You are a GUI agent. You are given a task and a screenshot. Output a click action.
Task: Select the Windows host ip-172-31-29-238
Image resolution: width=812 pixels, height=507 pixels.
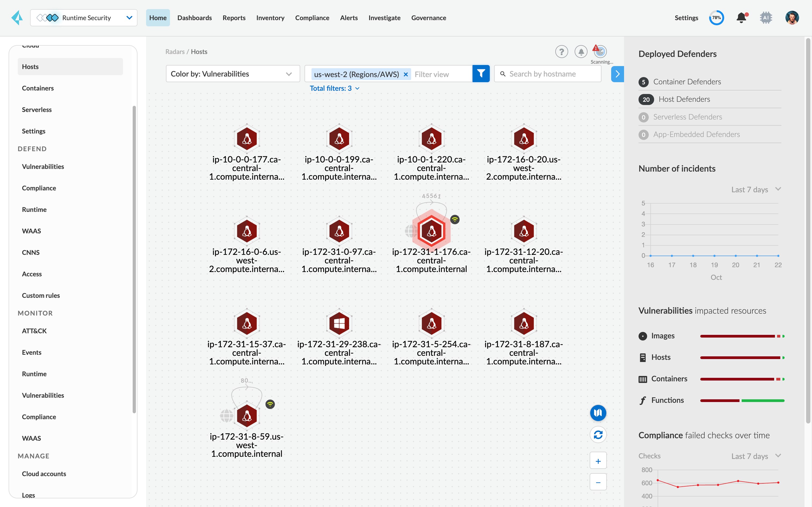(x=339, y=323)
